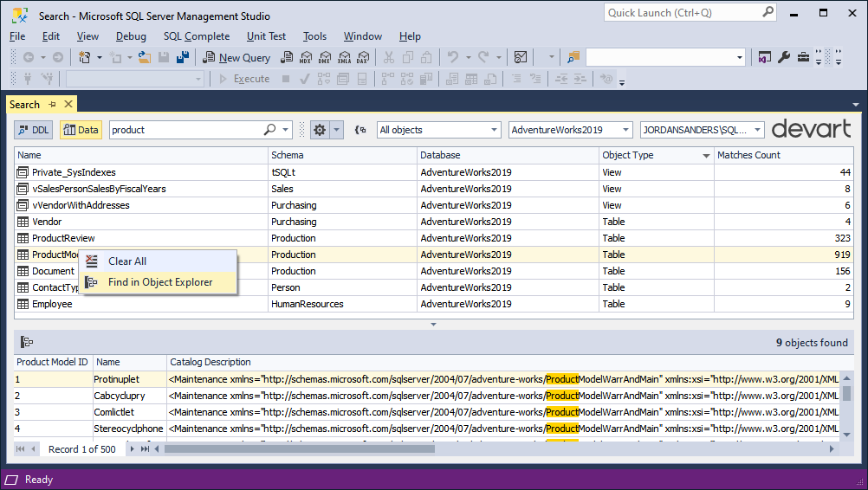The image size is (868, 490).
Task: Select the Employee table row
Action: 433,304
